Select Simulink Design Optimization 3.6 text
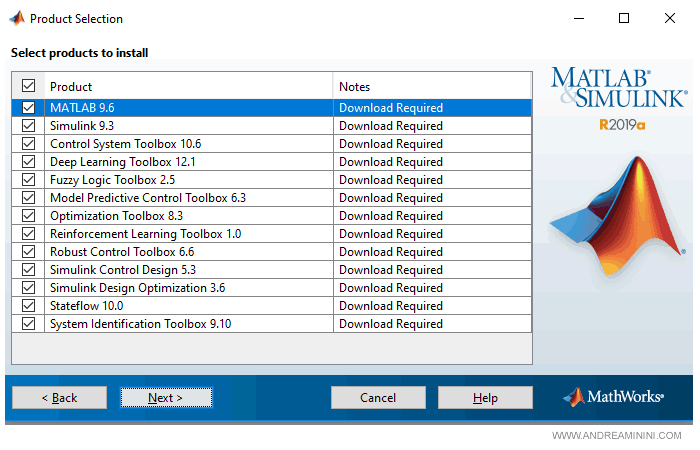This screenshot has height=450, width=700. (x=138, y=288)
